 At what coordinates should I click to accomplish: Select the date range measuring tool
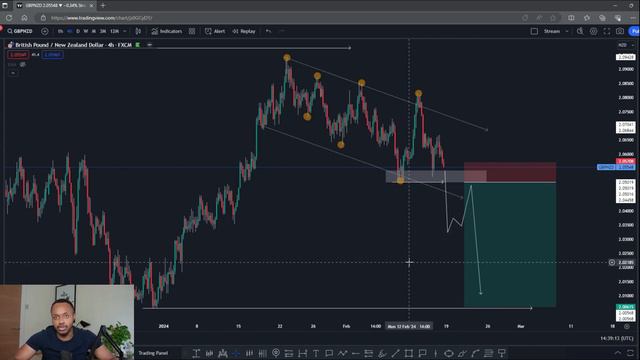point(302,353)
